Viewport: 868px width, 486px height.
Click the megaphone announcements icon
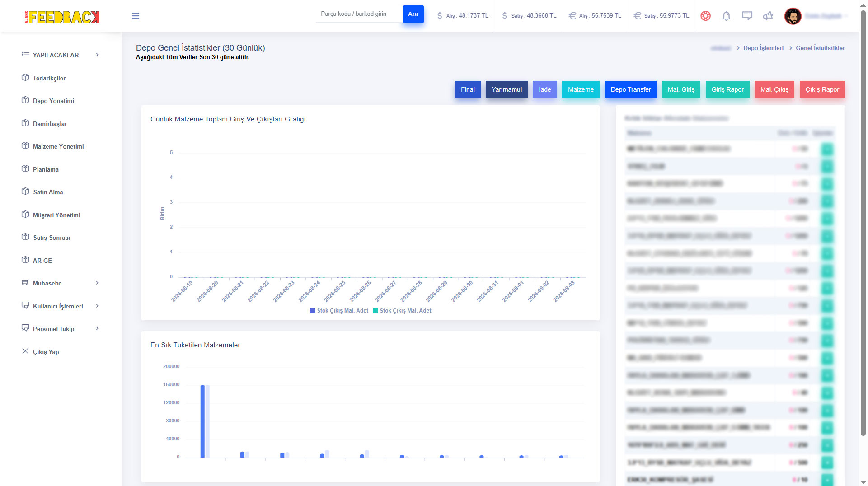[x=768, y=16]
